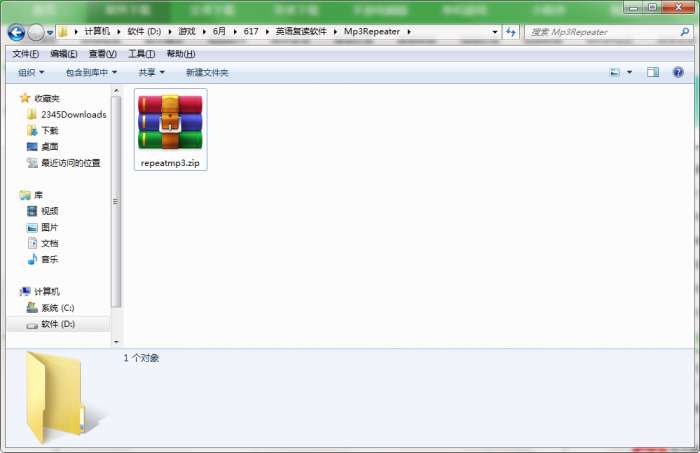
Task: Open the 图片 library
Action: tap(50, 227)
